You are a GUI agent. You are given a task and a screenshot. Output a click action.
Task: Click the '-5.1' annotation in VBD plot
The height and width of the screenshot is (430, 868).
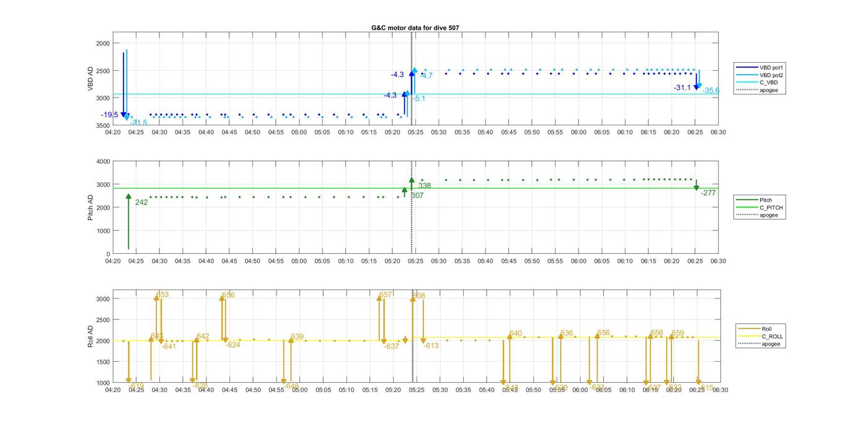coord(418,99)
